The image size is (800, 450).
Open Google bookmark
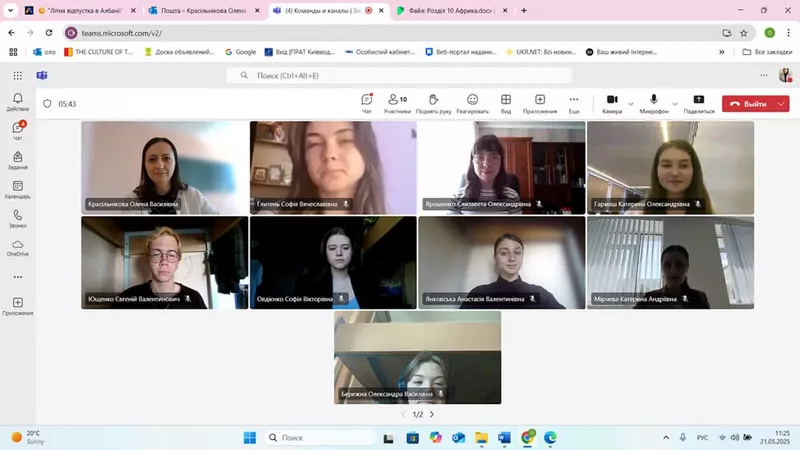pos(240,52)
